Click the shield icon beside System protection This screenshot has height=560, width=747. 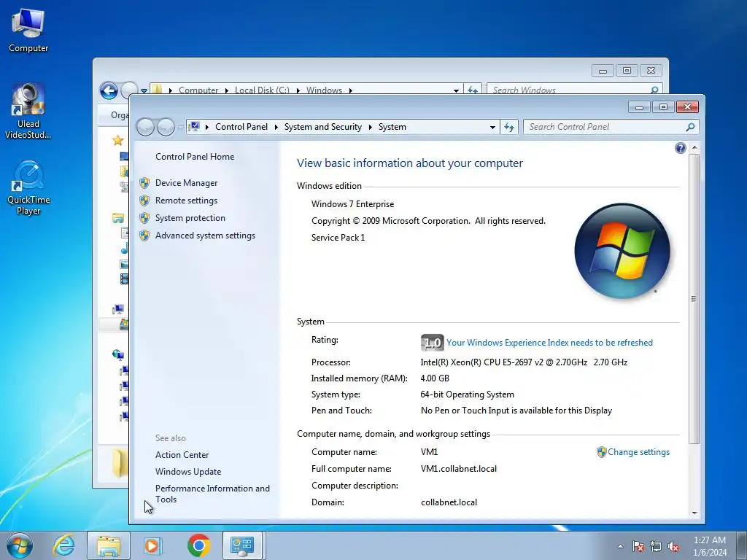click(x=144, y=218)
